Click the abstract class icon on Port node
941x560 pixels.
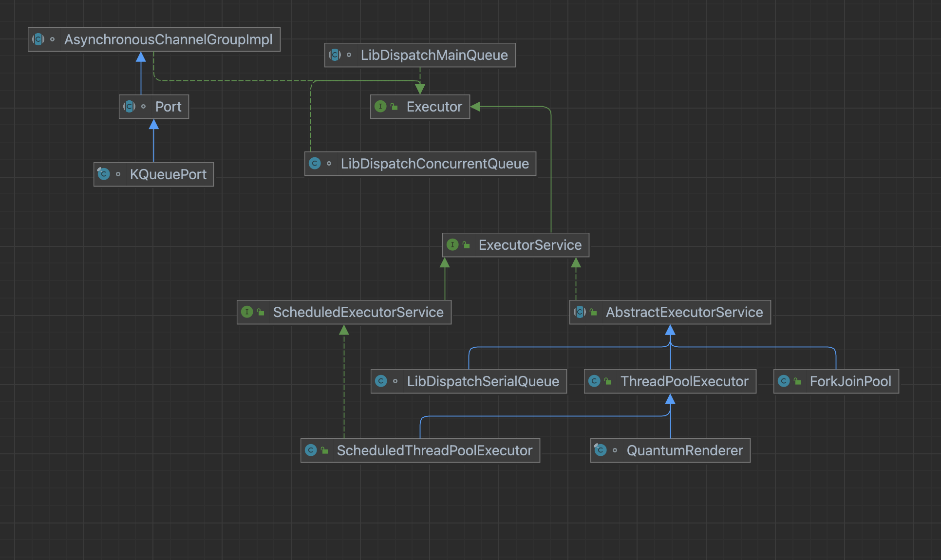129,106
